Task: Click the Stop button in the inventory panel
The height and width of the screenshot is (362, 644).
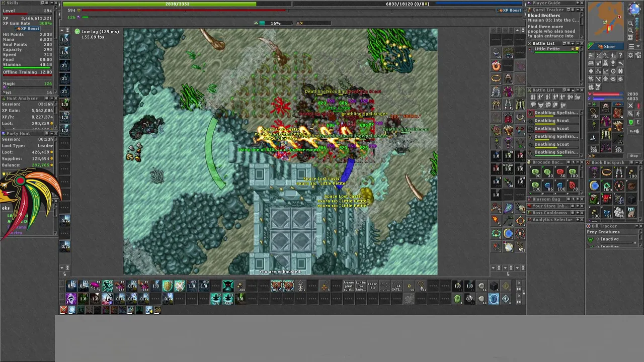Action: [x=633, y=156]
